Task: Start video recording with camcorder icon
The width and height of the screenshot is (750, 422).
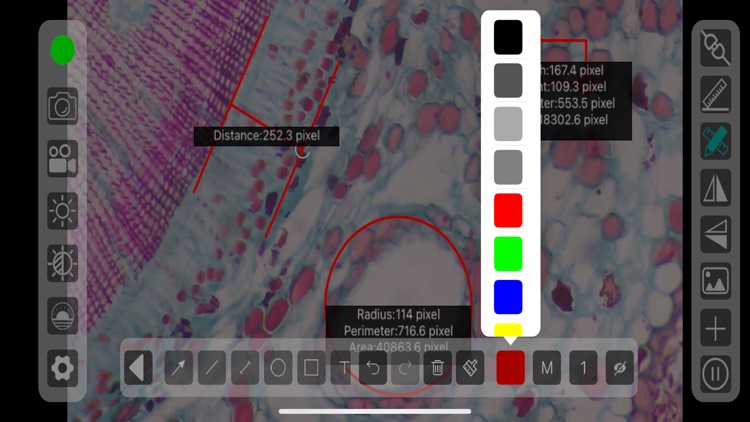Action: 62,159
